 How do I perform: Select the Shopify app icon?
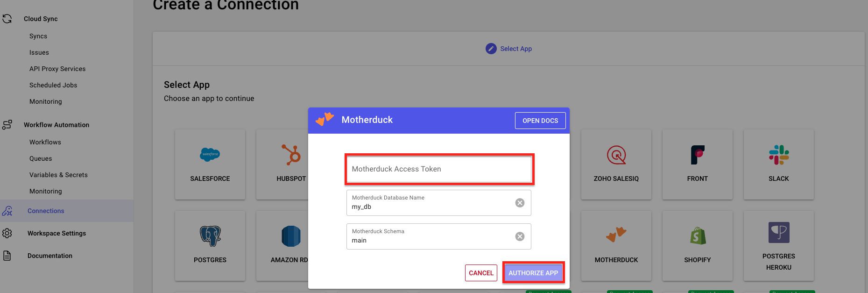point(697,236)
